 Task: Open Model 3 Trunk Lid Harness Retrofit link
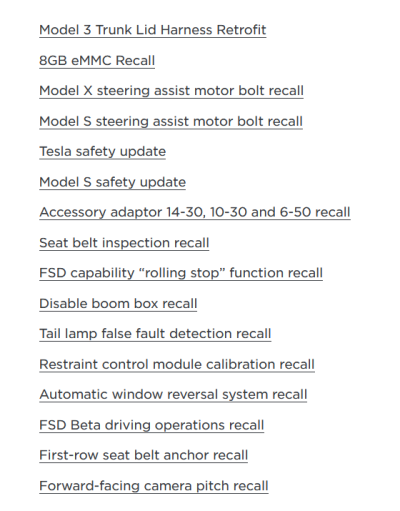pos(153,30)
